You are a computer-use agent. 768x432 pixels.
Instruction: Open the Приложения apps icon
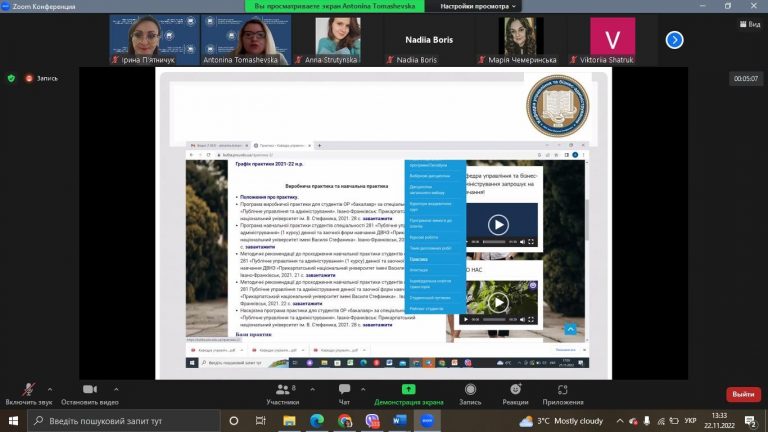(562, 389)
